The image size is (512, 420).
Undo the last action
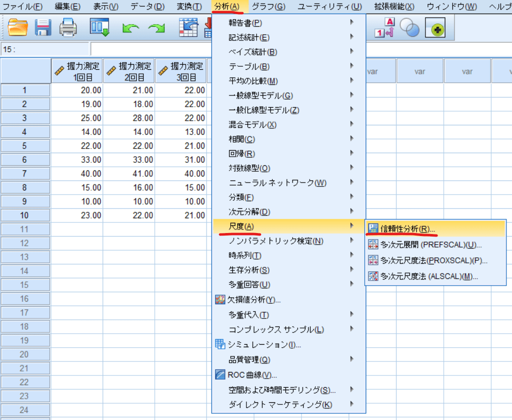[131, 28]
